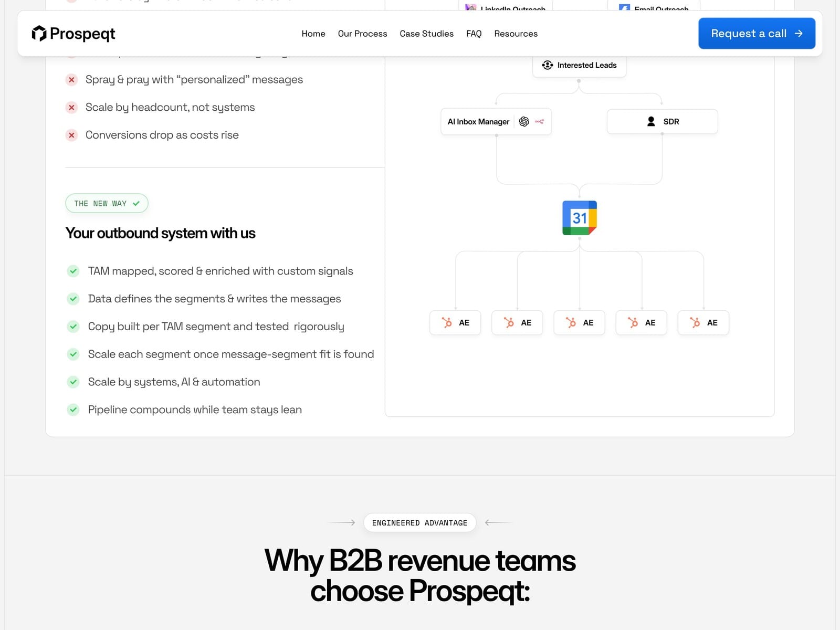The width and height of the screenshot is (840, 630).
Task: Click 'Pipeline compounds while team stays lean' text
Action: [195, 409]
